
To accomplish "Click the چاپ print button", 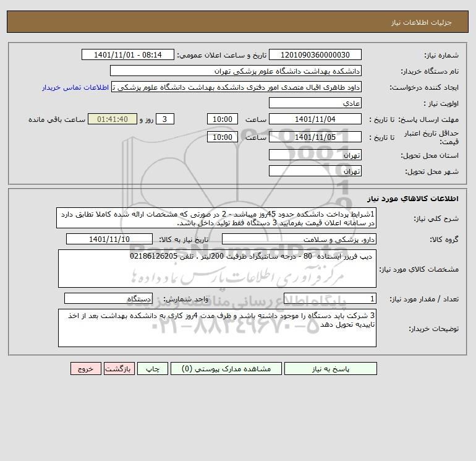I will [x=153, y=369].
